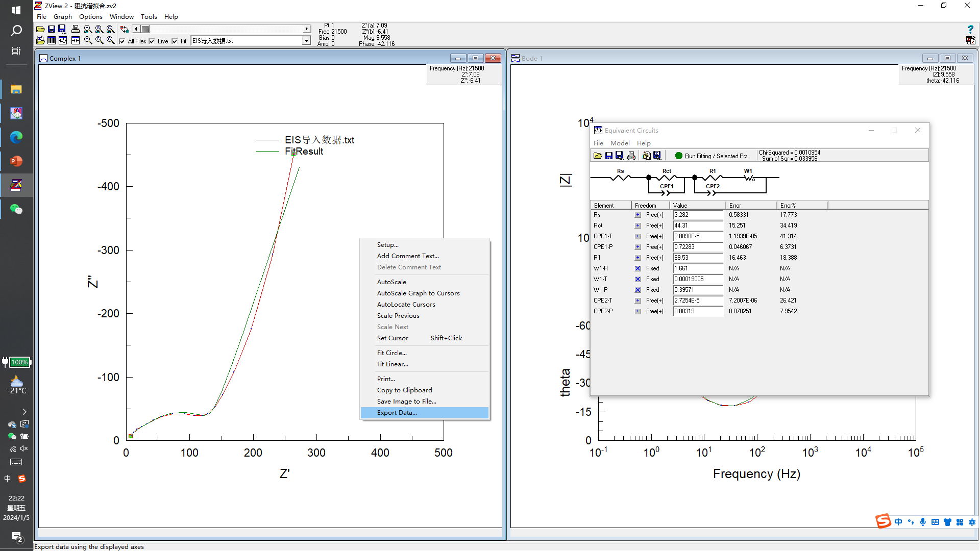Click the data table icon in the toolbar
The image size is (980, 551).
pyautogui.click(x=52, y=40)
